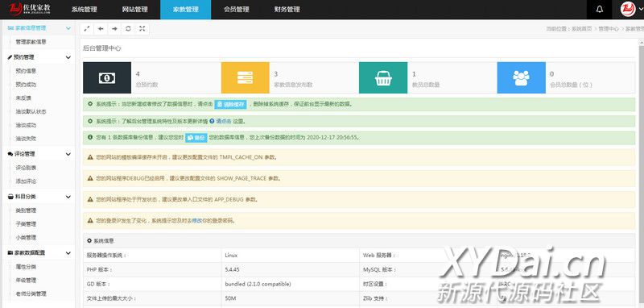Open 评论列表 in the sidebar
Viewport: 644px width, 308px height.
(x=26, y=168)
